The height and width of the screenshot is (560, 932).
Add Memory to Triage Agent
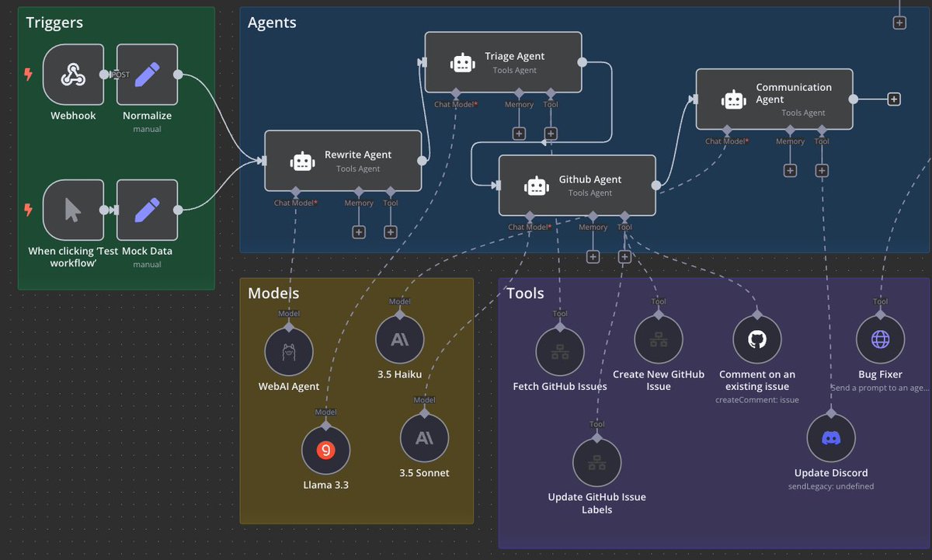pyautogui.click(x=519, y=133)
